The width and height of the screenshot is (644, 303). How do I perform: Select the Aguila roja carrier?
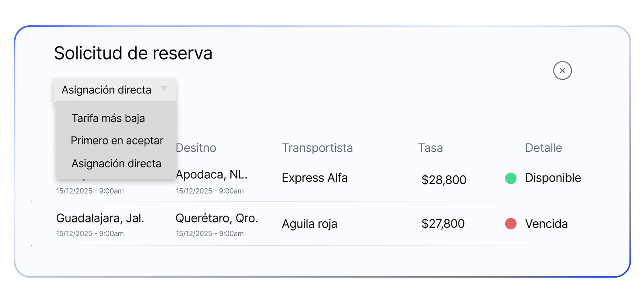[310, 224]
